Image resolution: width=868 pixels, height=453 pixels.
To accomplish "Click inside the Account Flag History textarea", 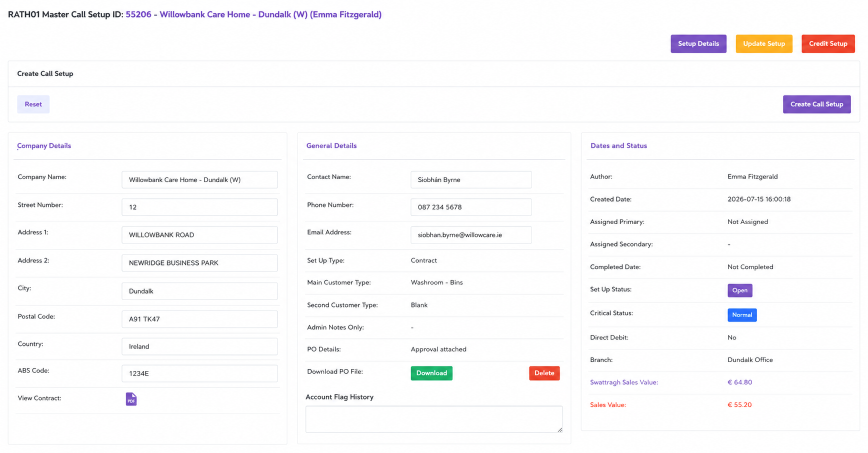I will coord(434,419).
